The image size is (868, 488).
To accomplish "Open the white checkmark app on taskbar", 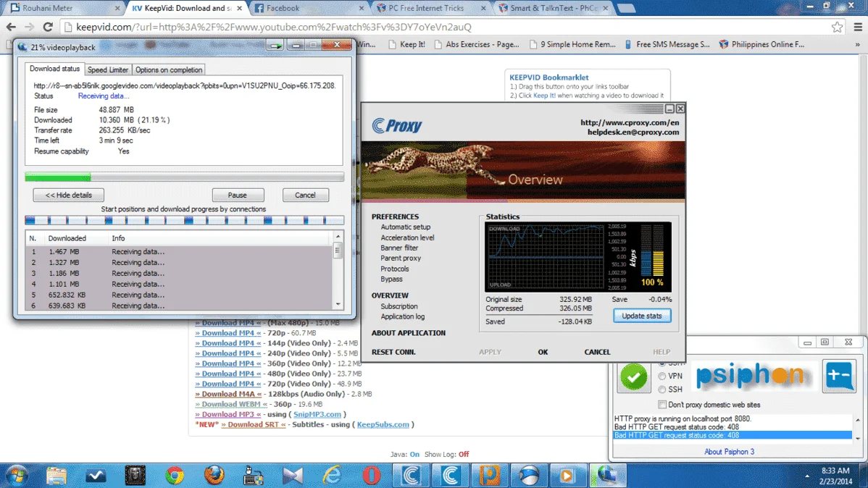I will click(x=96, y=475).
